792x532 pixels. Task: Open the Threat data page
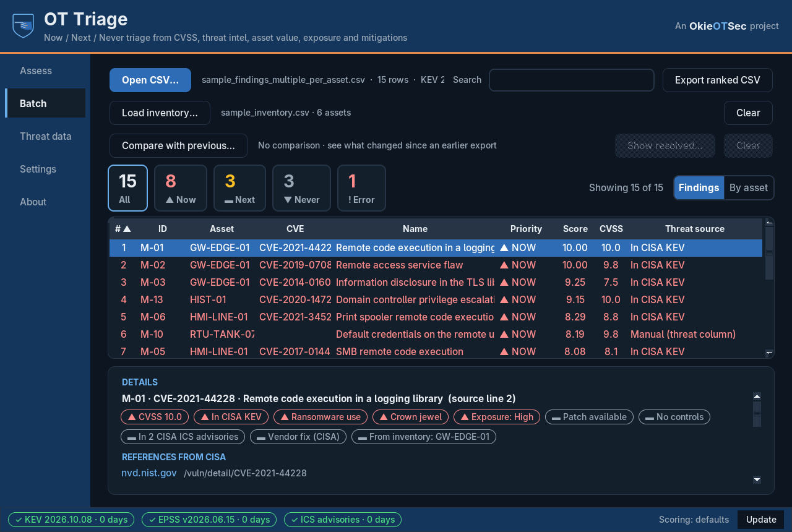(x=45, y=136)
